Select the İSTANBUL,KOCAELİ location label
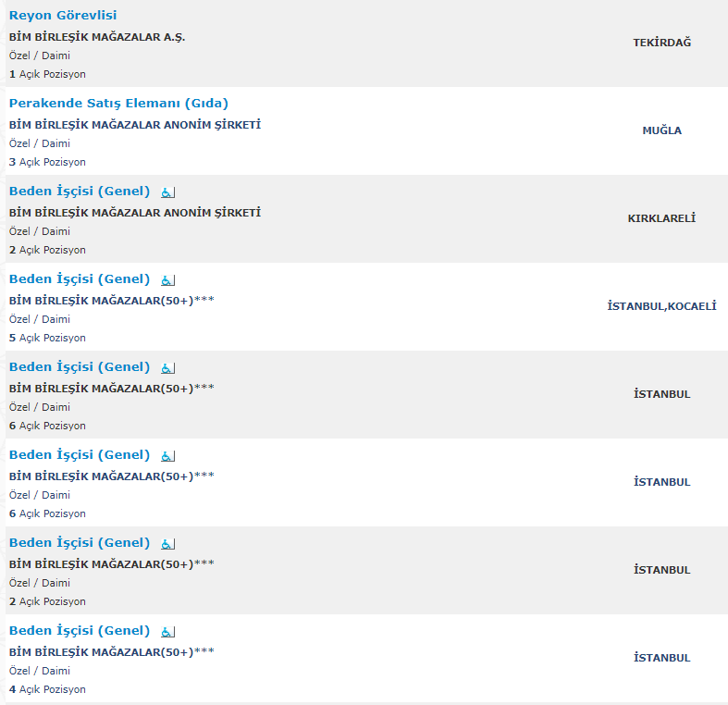The image size is (728, 705). 662,306
